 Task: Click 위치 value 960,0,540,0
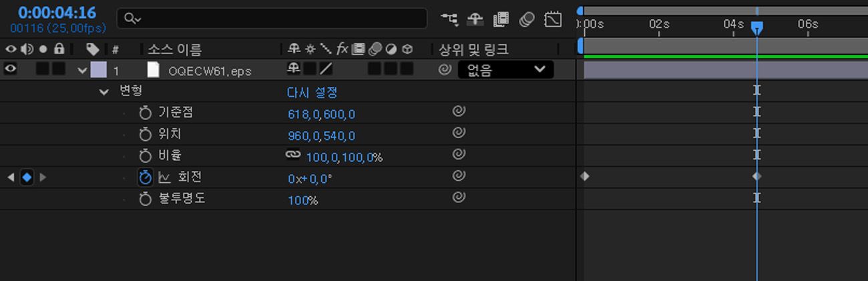point(321,135)
